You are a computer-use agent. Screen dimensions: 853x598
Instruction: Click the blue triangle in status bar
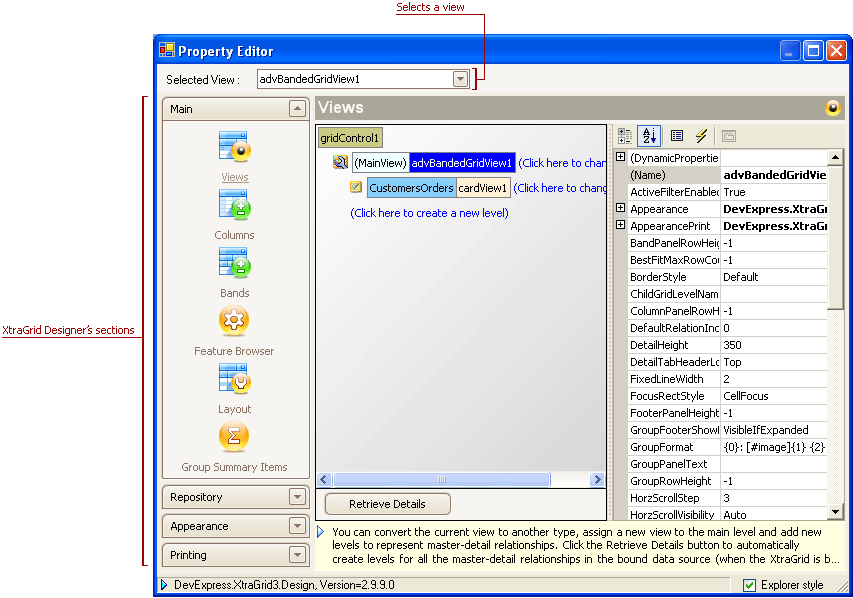point(164,585)
